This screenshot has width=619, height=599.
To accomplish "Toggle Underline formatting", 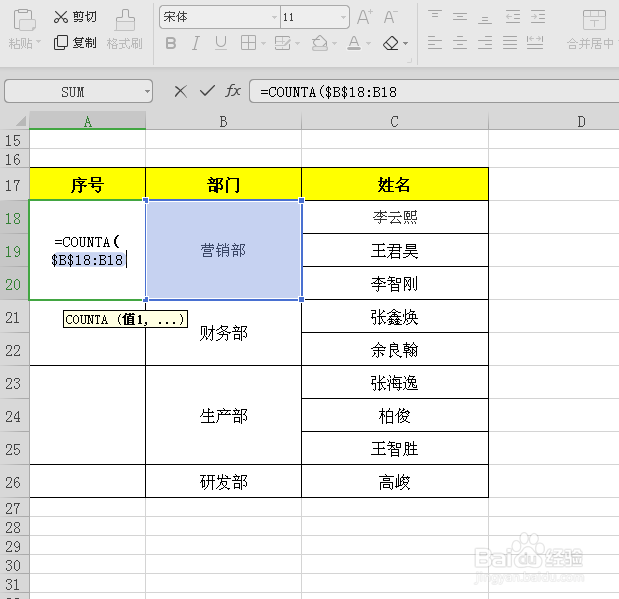I will pos(221,43).
